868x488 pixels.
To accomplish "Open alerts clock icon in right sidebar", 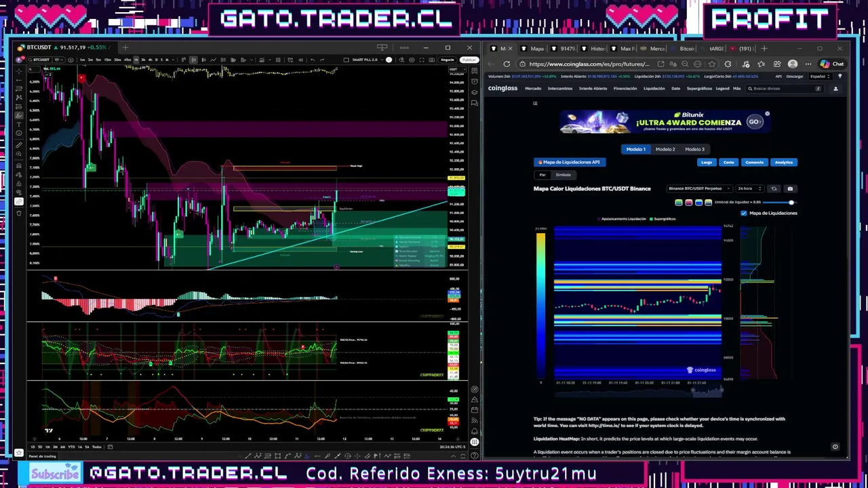I will [475, 81].
